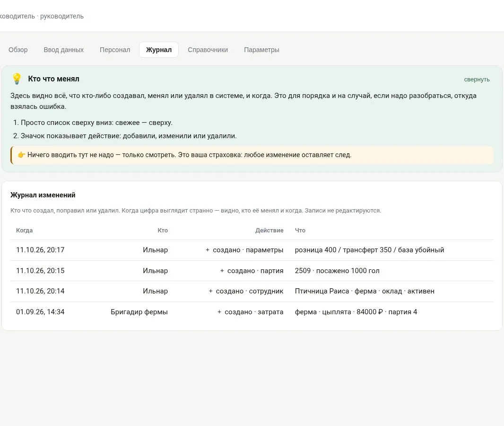Image resolution: width=504 pixels, height=426 pixels.
Task: Click the Что column header
Action: [x=300, y=231]
